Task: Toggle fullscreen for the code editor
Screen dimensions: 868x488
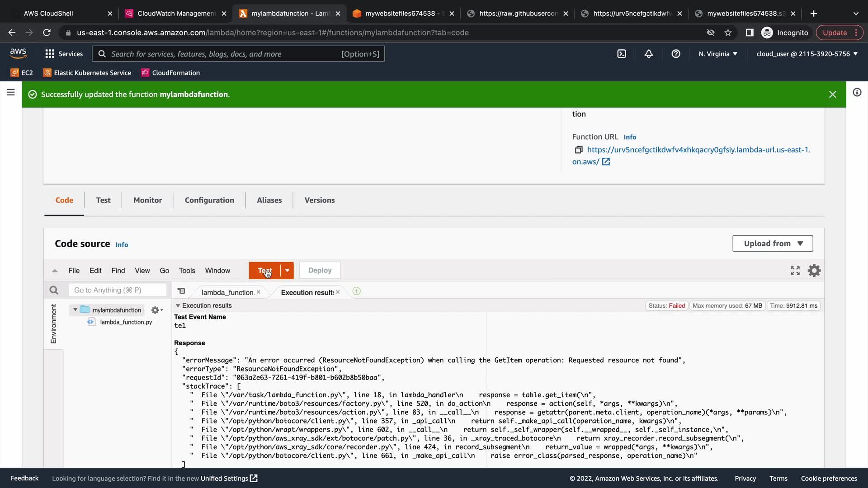Action: tap(795, 271)
